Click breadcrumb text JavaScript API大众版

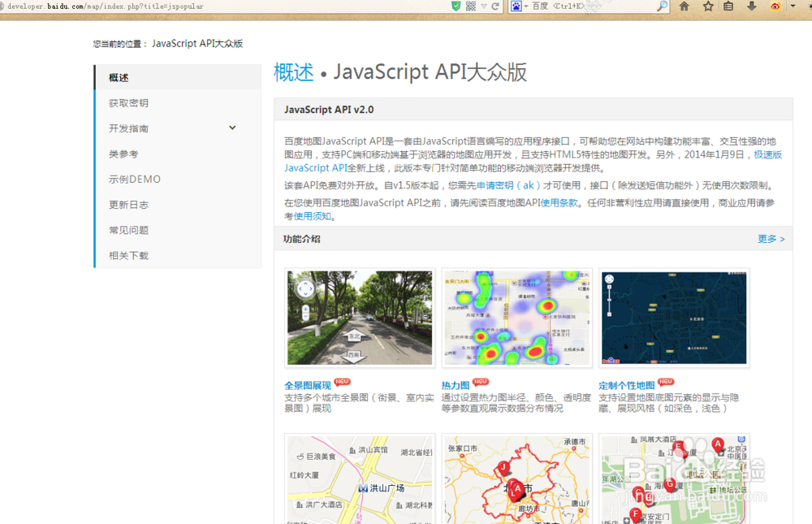pyautogui.click(x=197, y=44)
